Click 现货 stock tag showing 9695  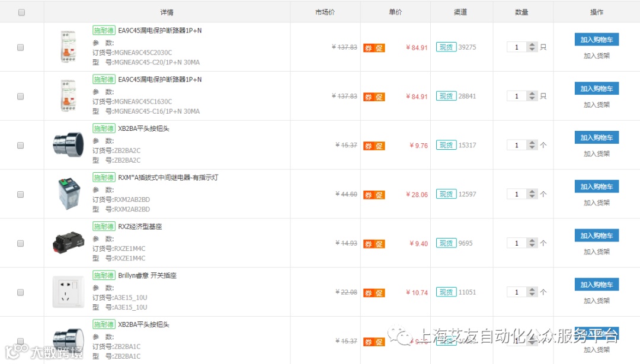[x=446, y=243]
